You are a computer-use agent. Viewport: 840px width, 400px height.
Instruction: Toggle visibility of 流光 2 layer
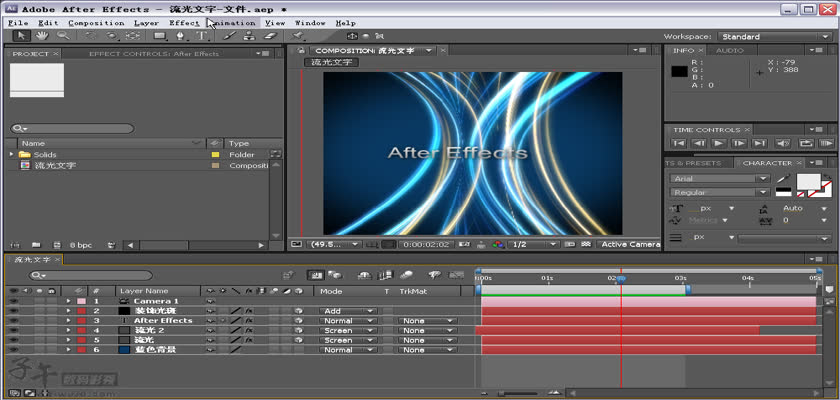point(14,330)
